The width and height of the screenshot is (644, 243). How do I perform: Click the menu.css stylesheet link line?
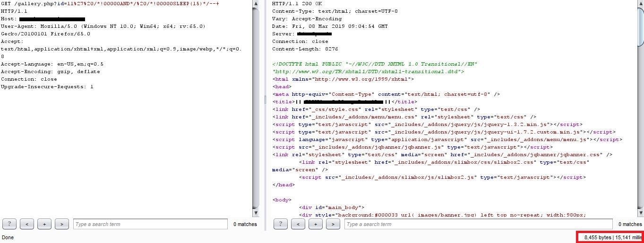pos(404,117)
